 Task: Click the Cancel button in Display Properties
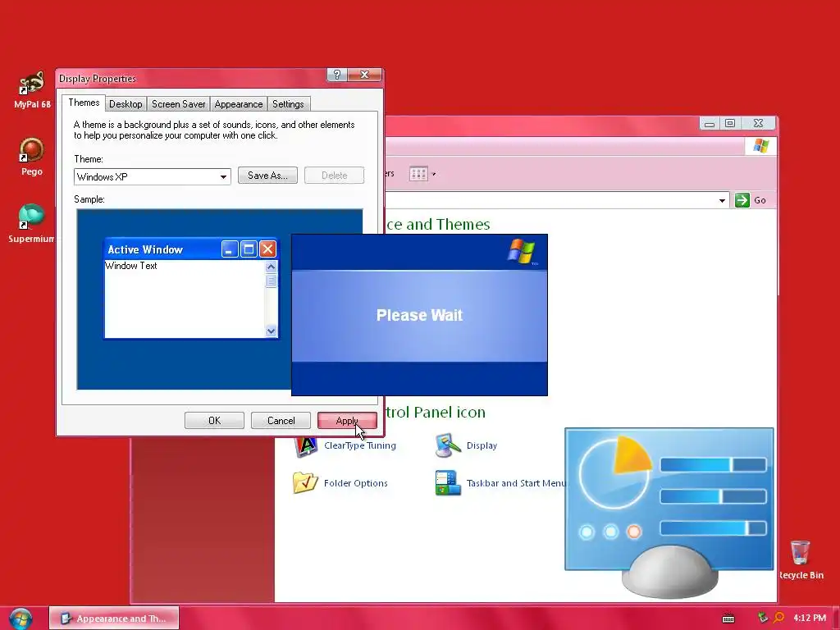pyautogui.click(x=281, y=421)
